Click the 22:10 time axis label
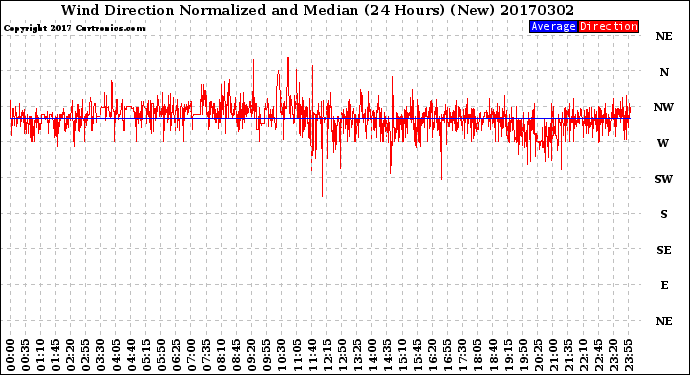This screenshot has width=690, height=375. coord(583,355)
